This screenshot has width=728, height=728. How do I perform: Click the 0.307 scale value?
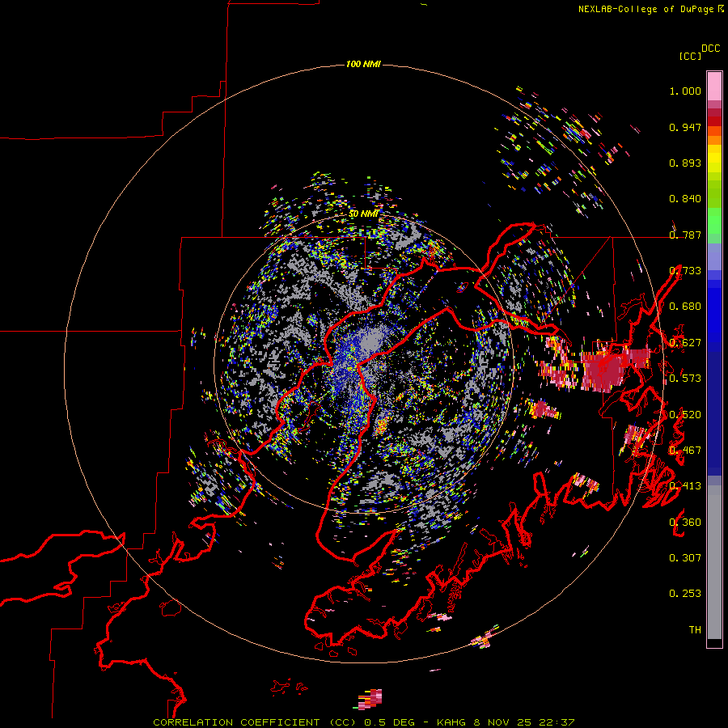point(685,558)
